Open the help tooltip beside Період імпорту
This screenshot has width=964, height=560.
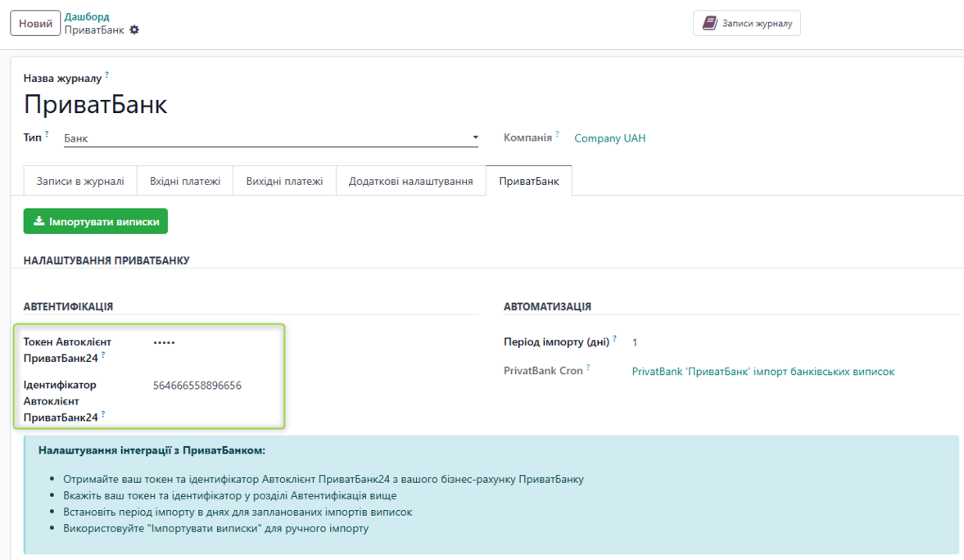pos(616,337)
